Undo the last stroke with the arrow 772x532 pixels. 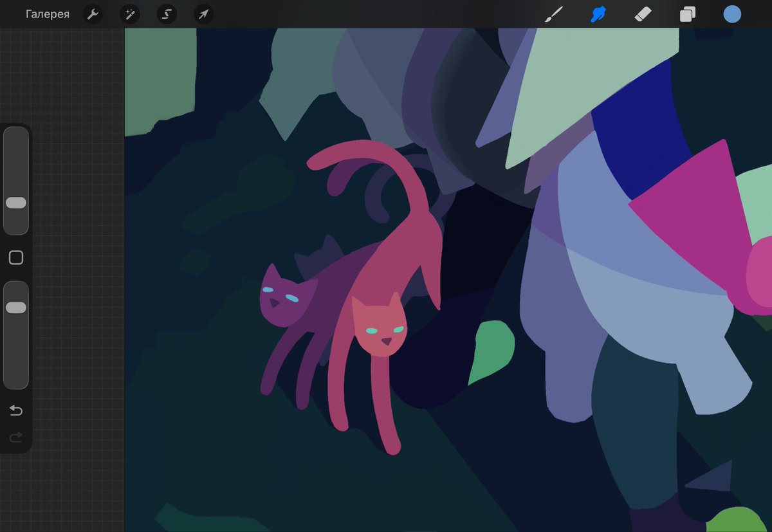[16, 410]
